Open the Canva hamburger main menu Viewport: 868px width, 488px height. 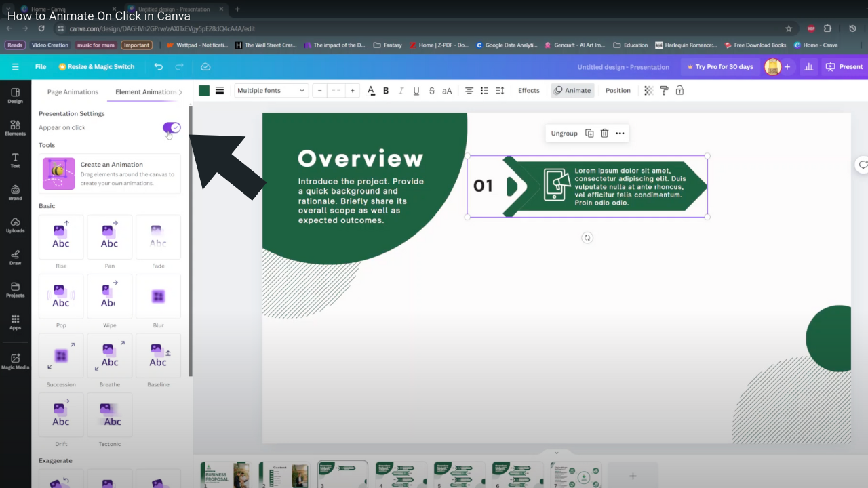pyautogui.click(x=15, y=66)
